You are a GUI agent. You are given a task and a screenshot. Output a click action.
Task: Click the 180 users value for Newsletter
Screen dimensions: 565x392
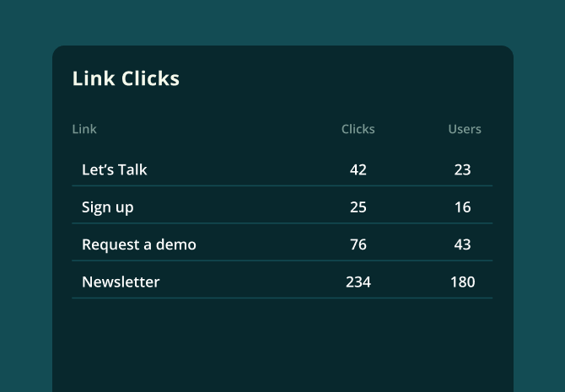pyautogui.click(x=463, y=282)
